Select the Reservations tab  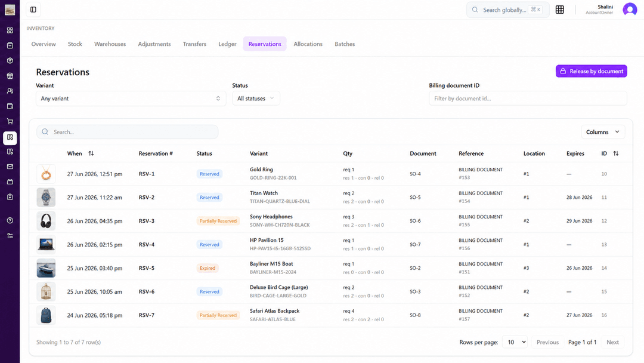tap(265, 44)
